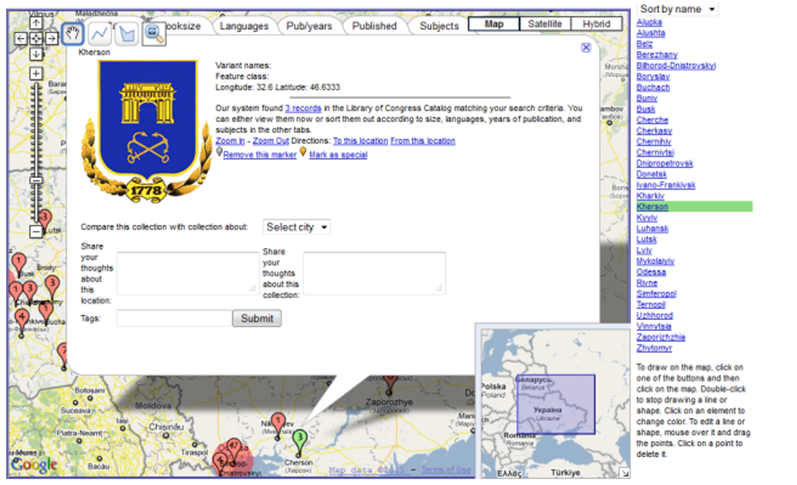Select Alupka in the city list
Viewport: 797px width, 485px height.
[x=649, y=22]
